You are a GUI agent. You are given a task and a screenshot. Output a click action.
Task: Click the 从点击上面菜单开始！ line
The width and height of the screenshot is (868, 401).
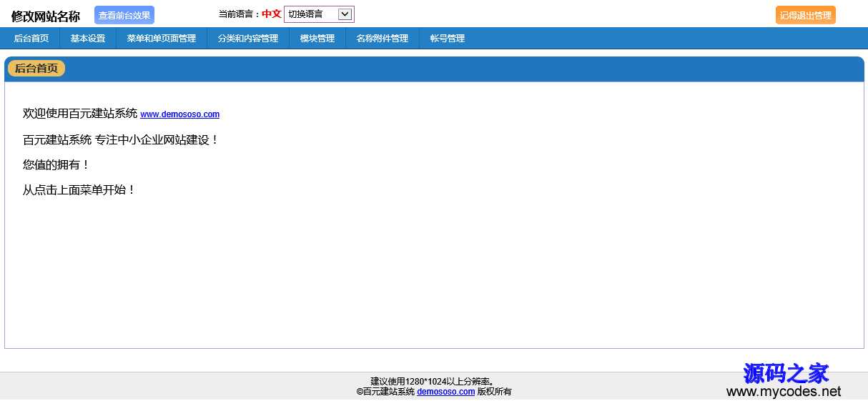point(79,190)
